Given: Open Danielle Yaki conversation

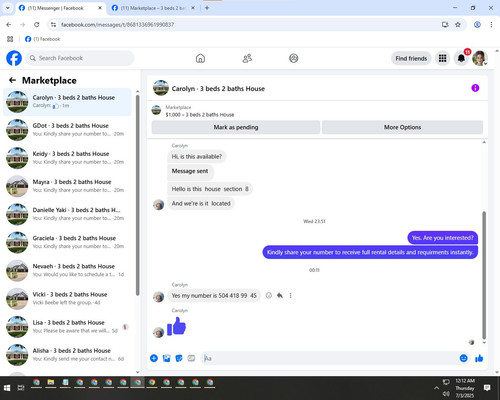Looking at the screenshot, I should (67, 214).
